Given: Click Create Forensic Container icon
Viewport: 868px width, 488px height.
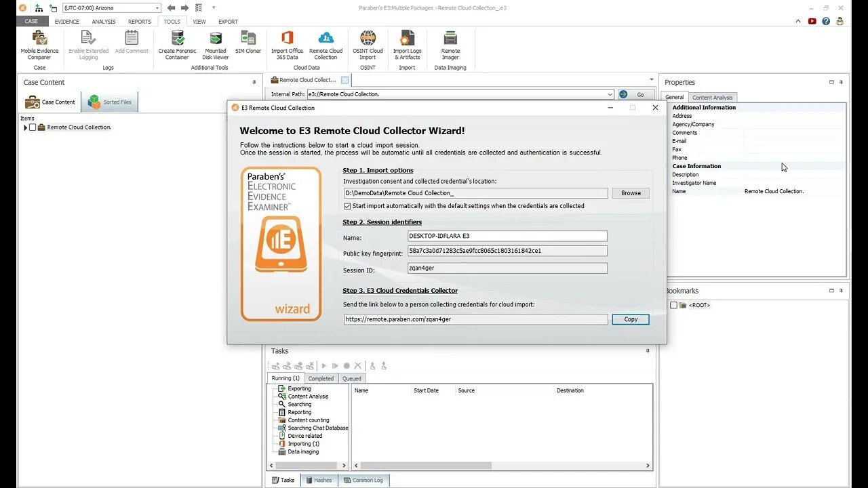Looking at the screenshot, I should pyautogui.click(x=177, y=45).
